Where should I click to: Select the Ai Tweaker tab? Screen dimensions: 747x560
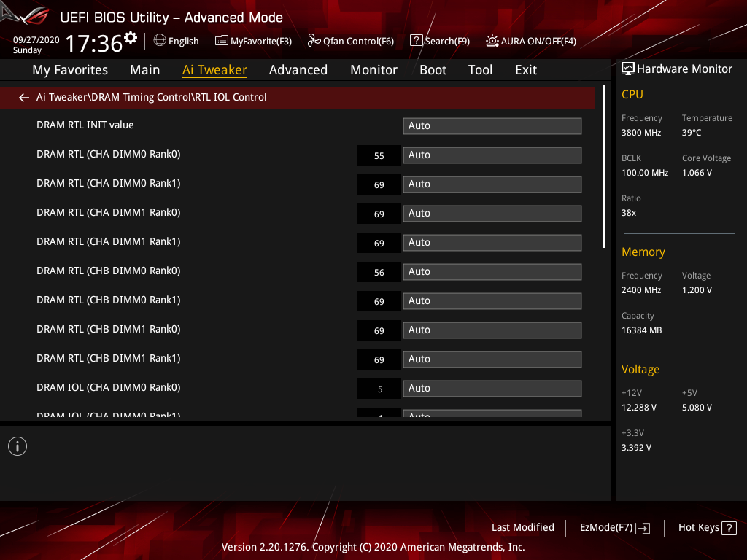(x=215, y=70)
